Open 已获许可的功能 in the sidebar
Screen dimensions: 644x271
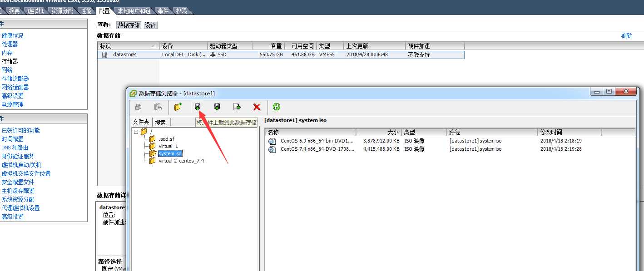(20, 130)
